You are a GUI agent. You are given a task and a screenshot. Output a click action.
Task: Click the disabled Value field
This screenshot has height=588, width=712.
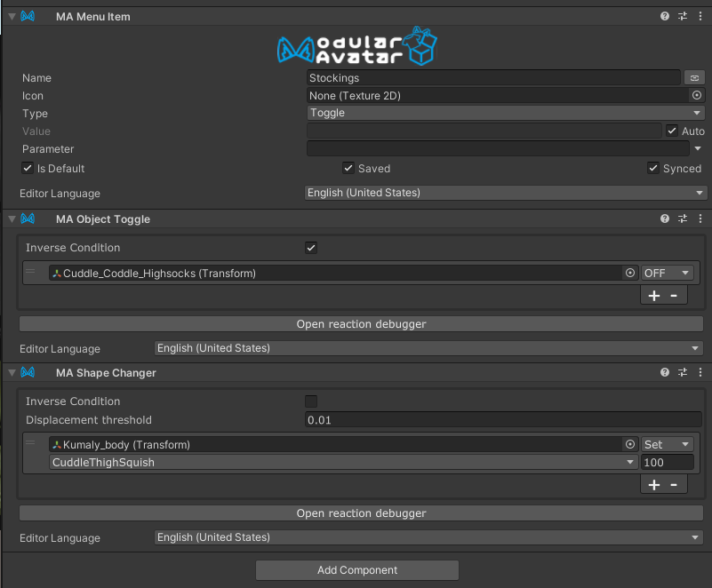click(484, 131)
